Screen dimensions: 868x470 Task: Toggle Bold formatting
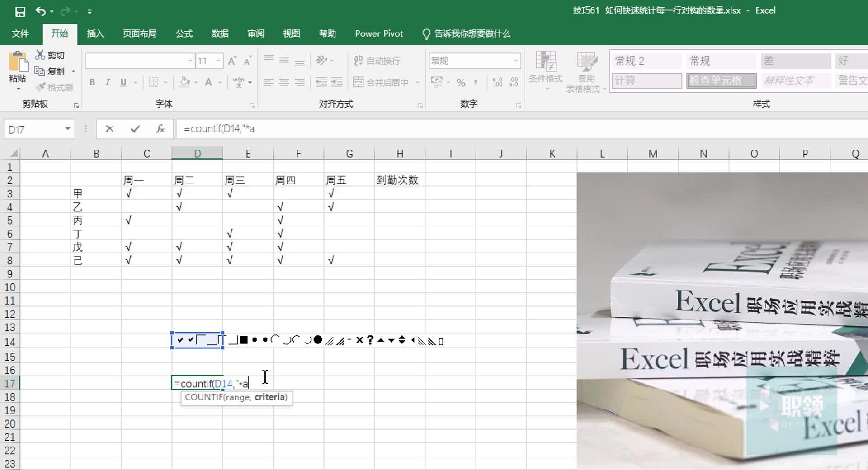[92, 82]
